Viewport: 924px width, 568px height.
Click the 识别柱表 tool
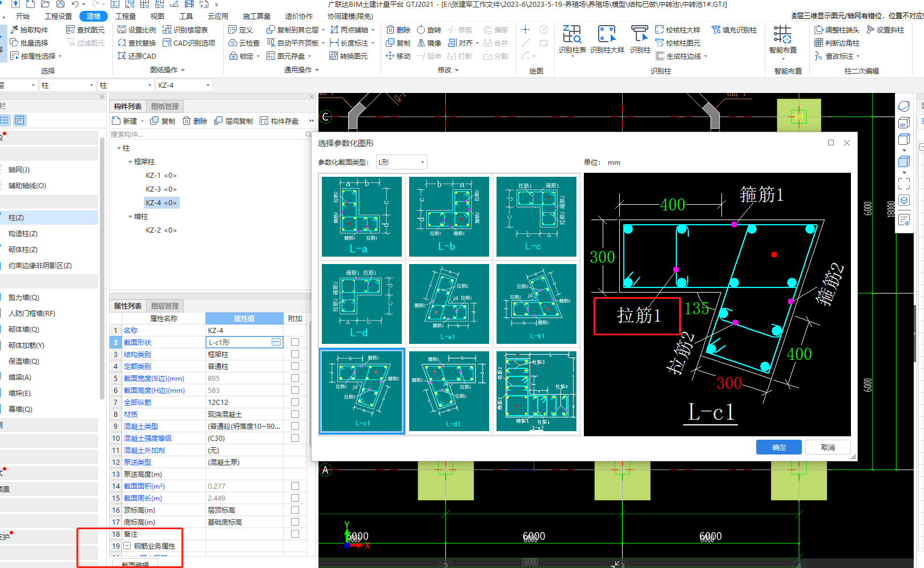[x=572, y=40]
